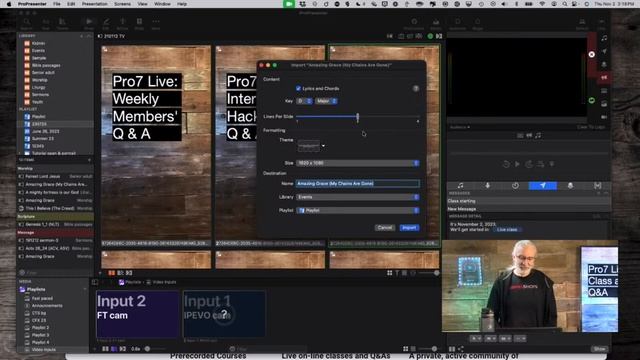Click the add plus button in playlist footer
Screen dimensions: 640x360
(x=89, y=160)
